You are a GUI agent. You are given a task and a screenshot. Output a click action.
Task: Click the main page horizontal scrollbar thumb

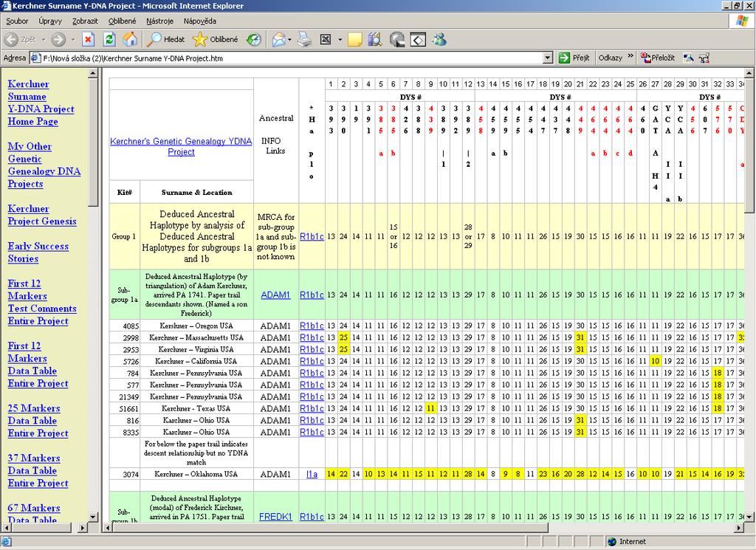click(331, 528)
